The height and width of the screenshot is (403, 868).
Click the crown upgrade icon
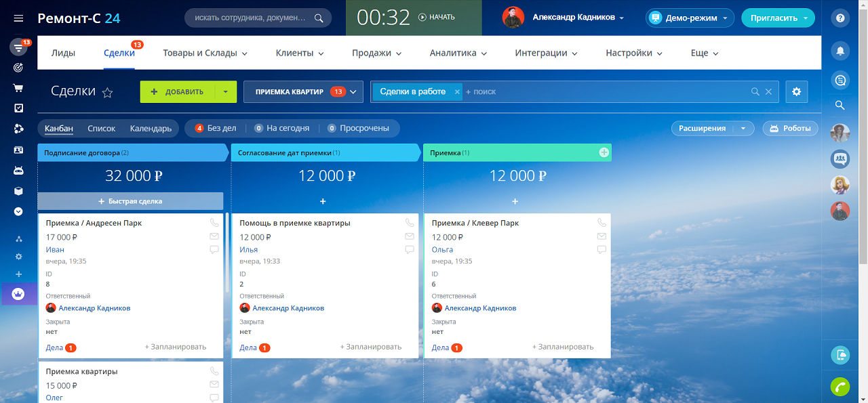(18, 294)
